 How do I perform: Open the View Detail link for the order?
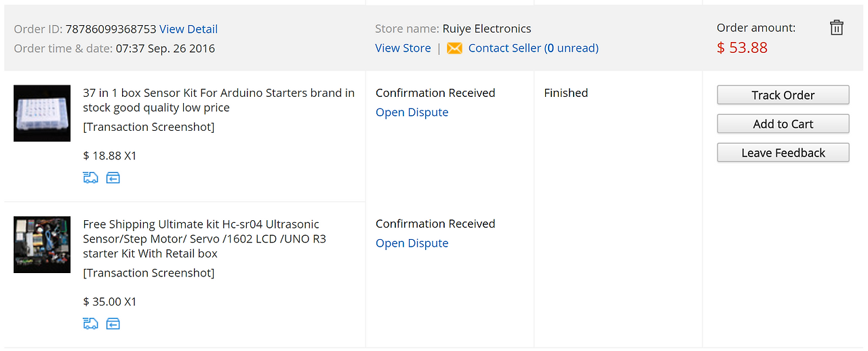click(x=189, y=29)
